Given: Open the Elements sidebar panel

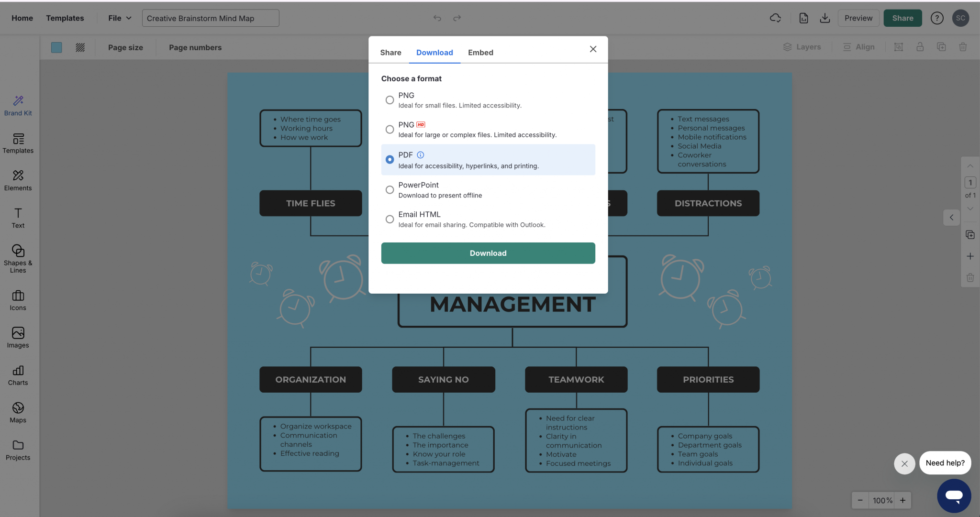Looking at the screenshot, I should pos(18,180).
